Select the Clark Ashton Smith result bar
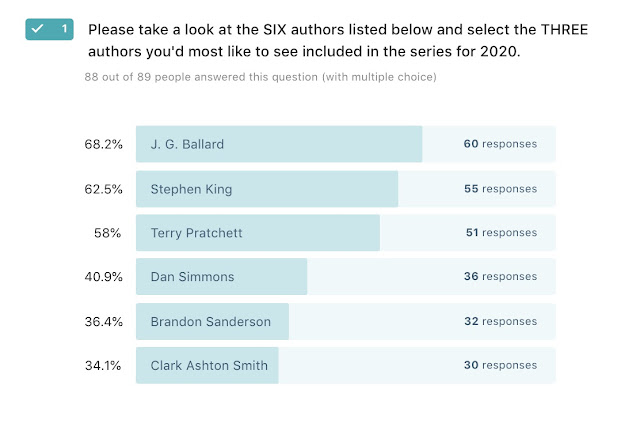 345,365
